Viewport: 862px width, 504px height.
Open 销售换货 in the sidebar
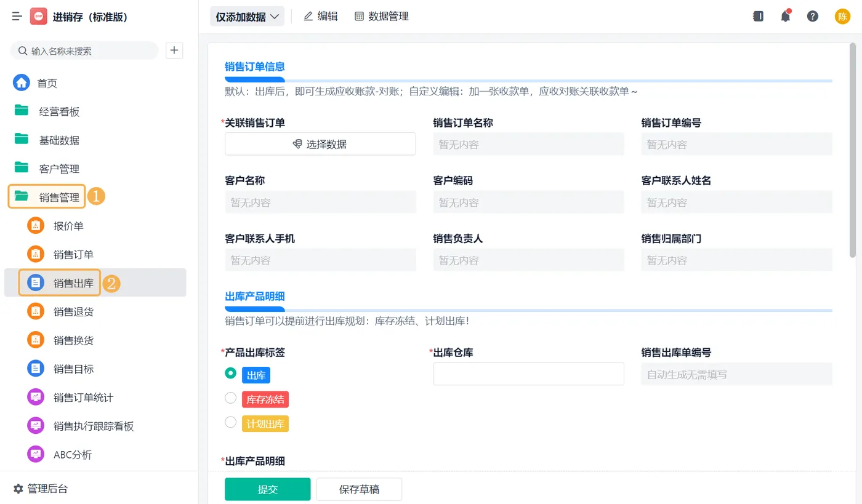pyautogui.click(x=73, y=340)
